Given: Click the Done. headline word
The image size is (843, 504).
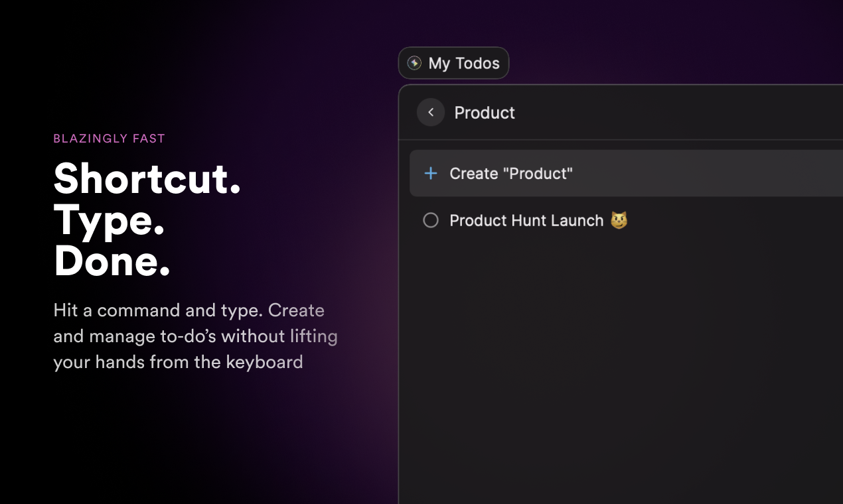Looking at the screenshot, I should pos(112,261).
